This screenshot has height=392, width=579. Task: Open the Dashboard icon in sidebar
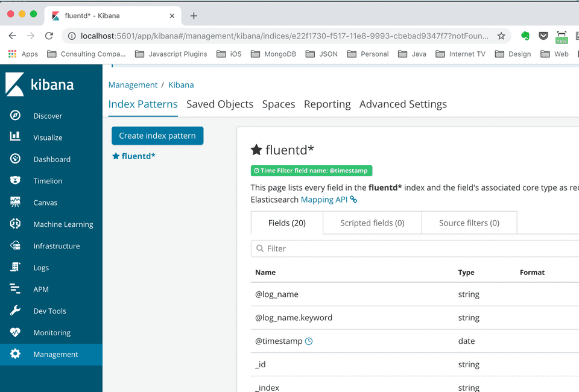click(x=16, y=159)
